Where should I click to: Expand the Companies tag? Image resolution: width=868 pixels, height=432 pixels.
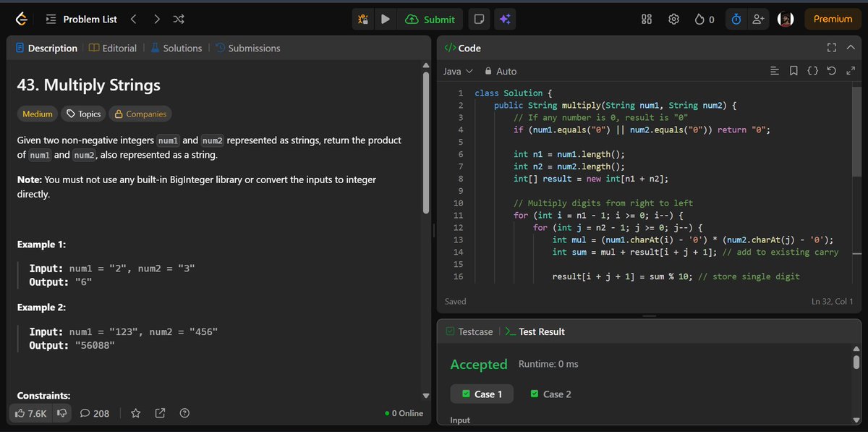pos(140,114)
